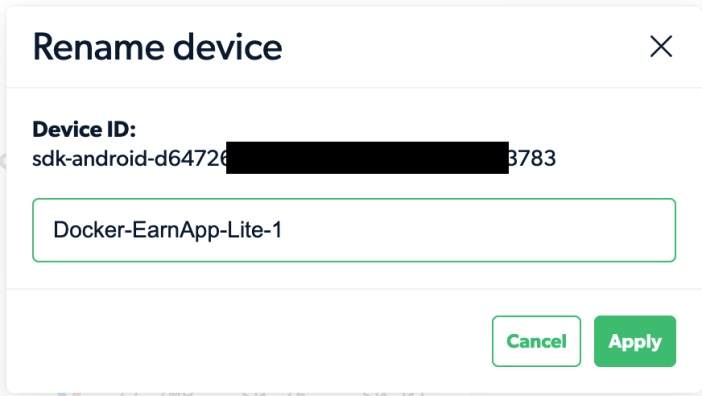Viewport: 702px width, 396px height.
Task: Click the Docker-EarnApp-Lite-1 text
Action: pos(167,230)
